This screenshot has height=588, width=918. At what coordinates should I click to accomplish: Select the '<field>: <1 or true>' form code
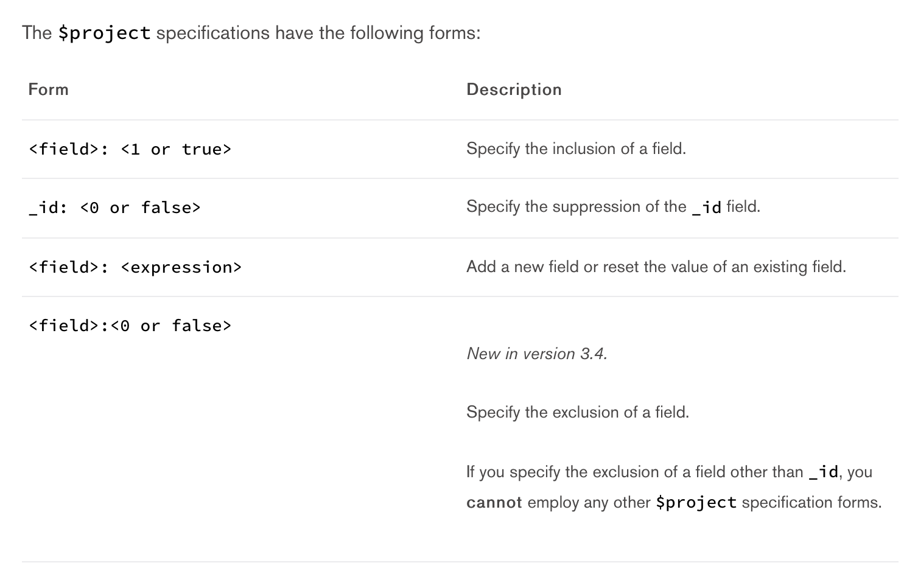(130, 149)
